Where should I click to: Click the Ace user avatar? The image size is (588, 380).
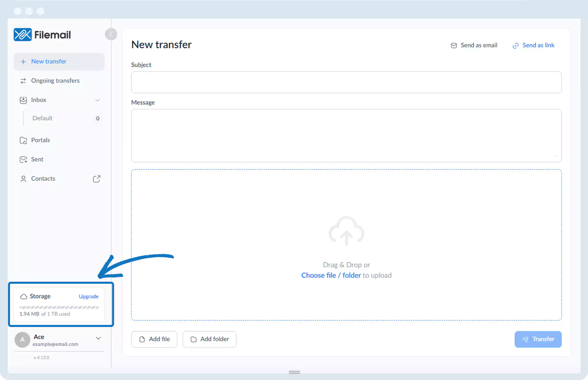click(22, 340)
